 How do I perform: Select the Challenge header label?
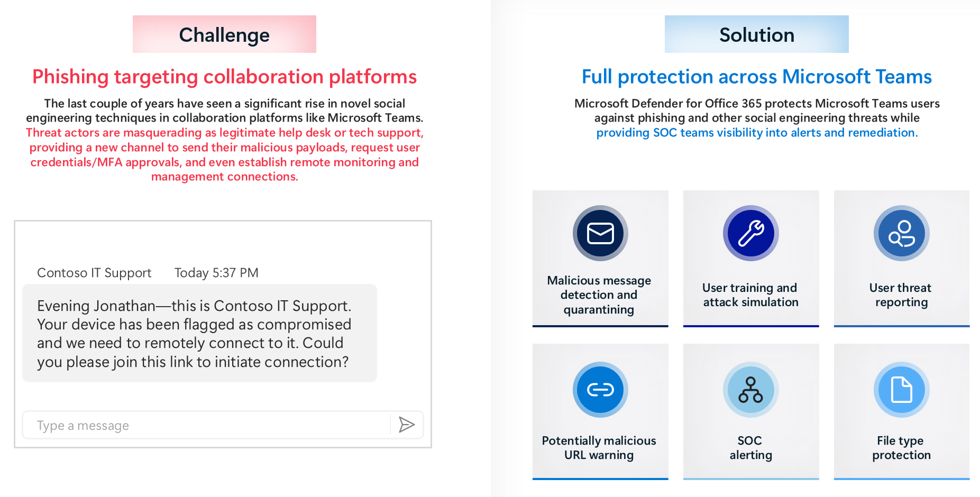[224, 34]
